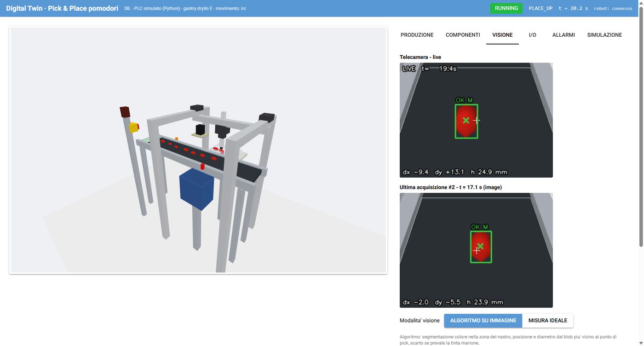Switch to the COMPONENTI tab
Viewport: 644px width, 346px height.
pyautogui.click(x=463, y=35)
